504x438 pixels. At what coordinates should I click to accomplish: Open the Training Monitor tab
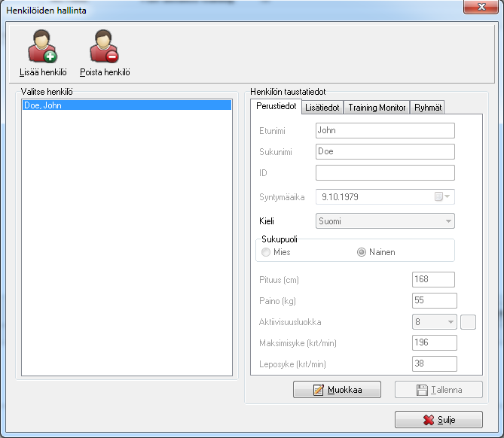pos(377,108)
